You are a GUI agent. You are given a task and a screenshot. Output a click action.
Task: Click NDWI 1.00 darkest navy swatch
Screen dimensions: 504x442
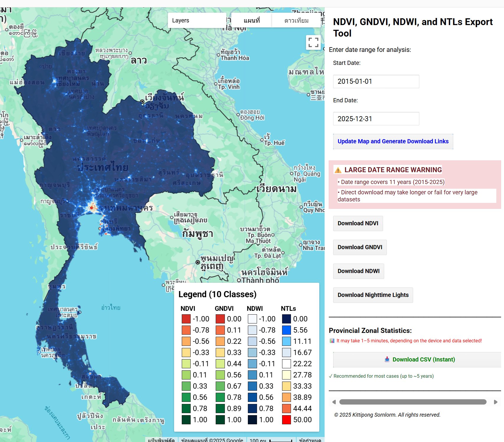tap(252, 420)
